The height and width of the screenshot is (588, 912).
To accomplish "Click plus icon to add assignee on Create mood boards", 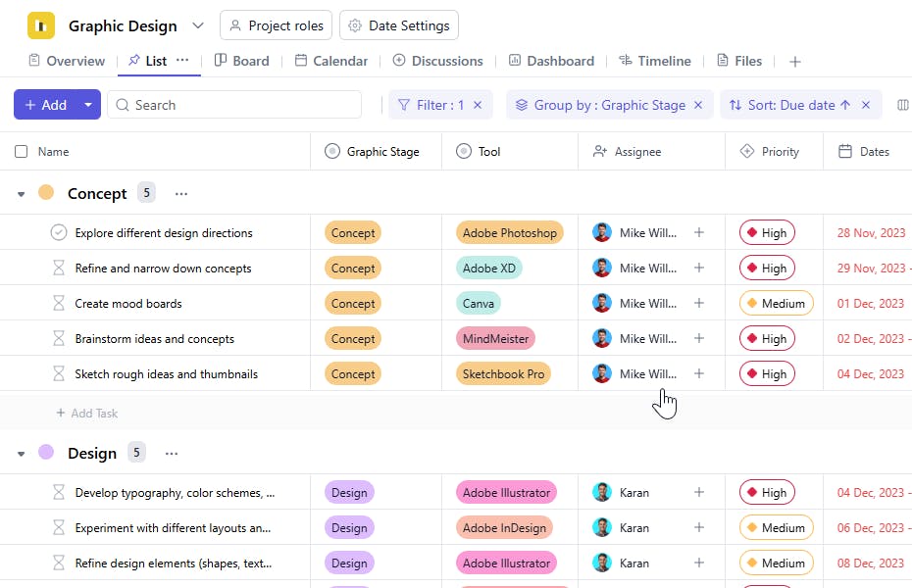I will click(699, 304).
